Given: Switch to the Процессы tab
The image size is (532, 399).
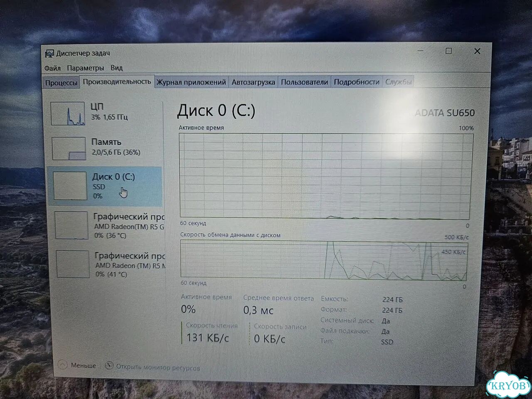Looking at the screenshot, I should point(61,83).
